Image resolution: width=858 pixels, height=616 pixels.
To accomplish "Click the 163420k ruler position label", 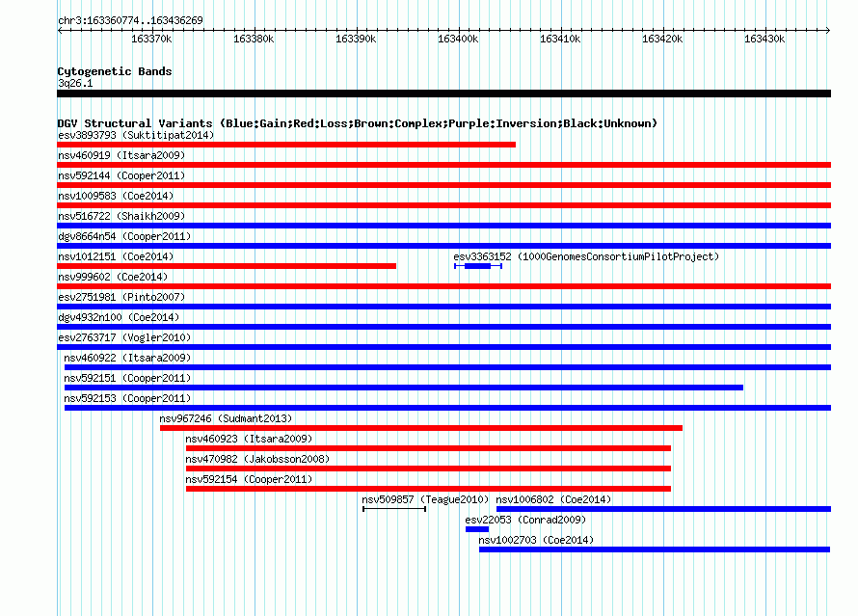I will click(x=662, y=39).
